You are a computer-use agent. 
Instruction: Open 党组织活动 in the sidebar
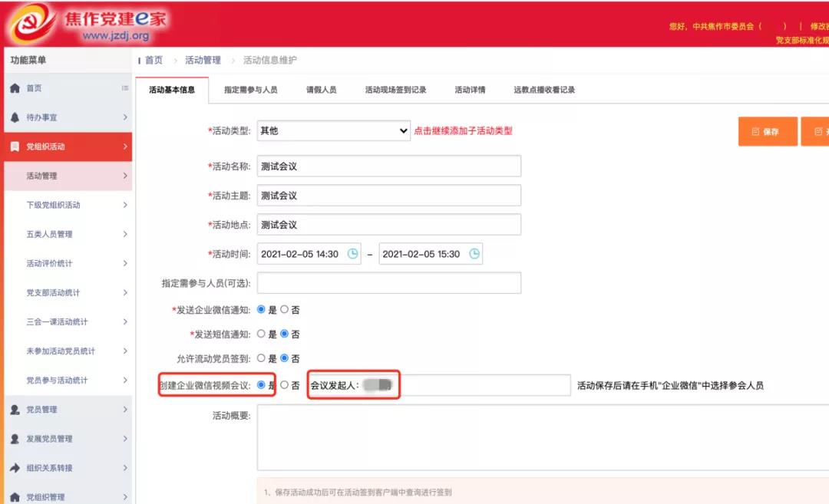[68, 147]
